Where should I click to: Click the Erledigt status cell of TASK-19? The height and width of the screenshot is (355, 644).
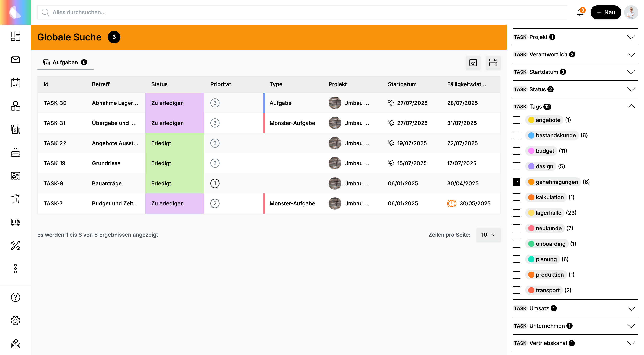[x=175, y=163]
